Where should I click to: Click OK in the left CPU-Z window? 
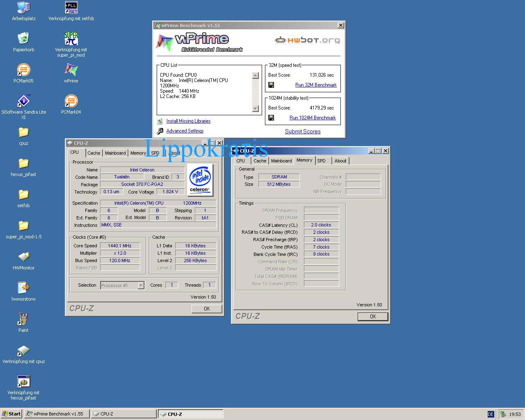[207, 309]
